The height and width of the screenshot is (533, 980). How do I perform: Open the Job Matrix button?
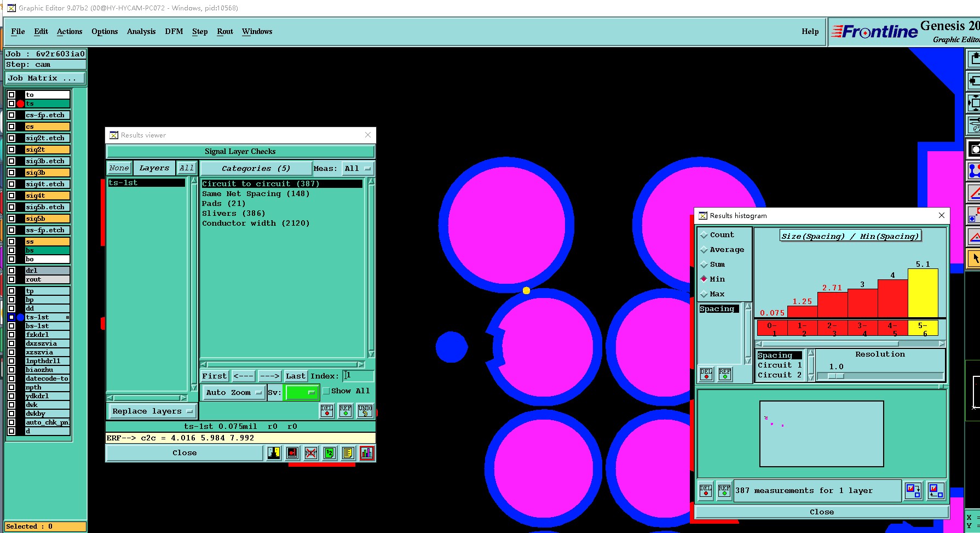(45, 78)
